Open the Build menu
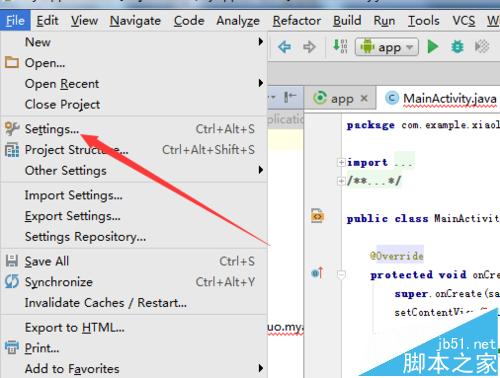This screenshot has width=500, height=378. pyautogui.click(x=347, y=21)
